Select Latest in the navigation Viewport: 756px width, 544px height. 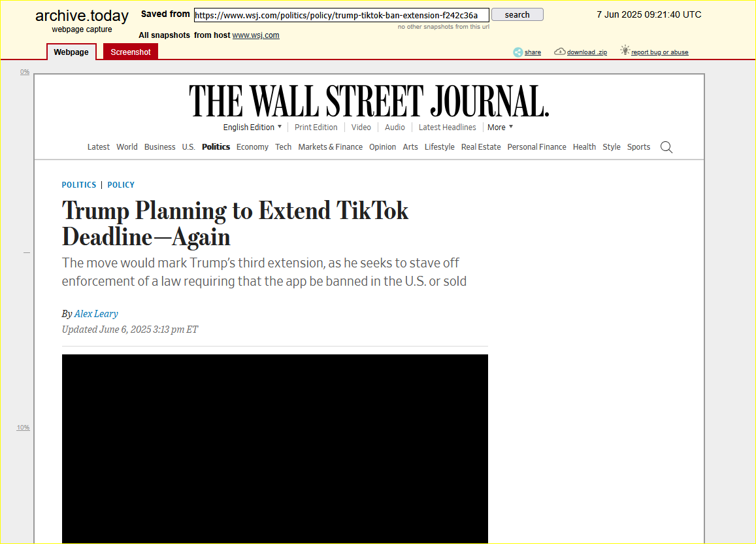coord(99,147)
